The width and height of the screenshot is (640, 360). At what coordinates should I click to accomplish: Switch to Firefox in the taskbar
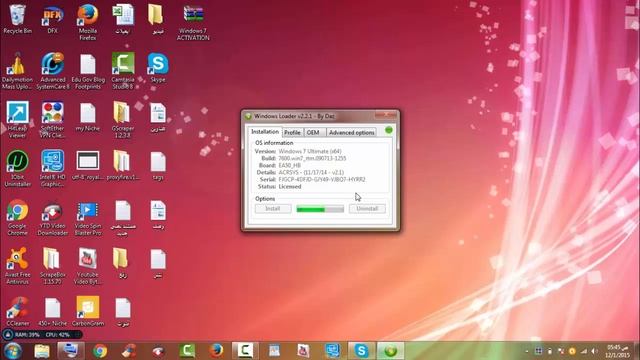click(216, 351)
